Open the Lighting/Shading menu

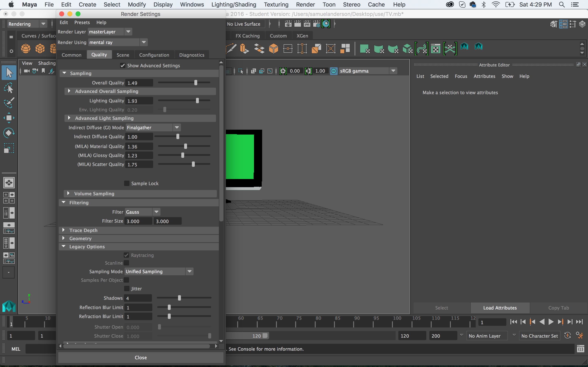(x=234, y=4)
